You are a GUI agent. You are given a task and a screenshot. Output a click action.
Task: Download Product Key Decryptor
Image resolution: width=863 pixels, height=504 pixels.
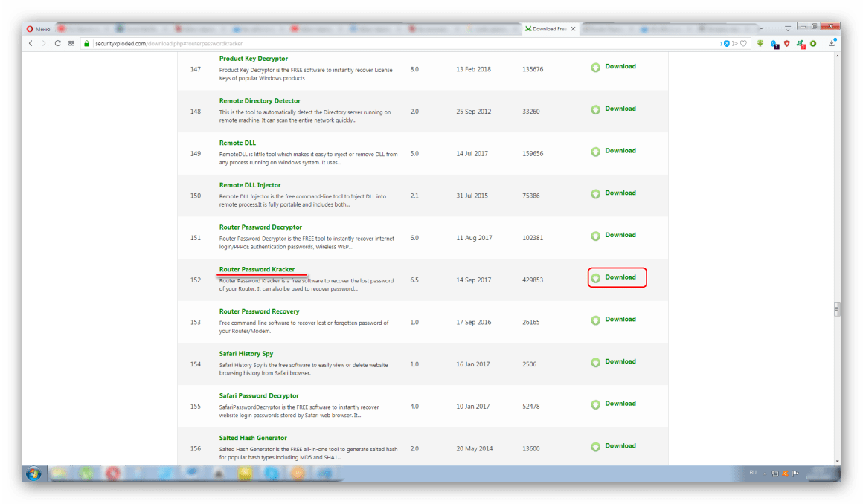pyautogui.click(x=620, y=66)
